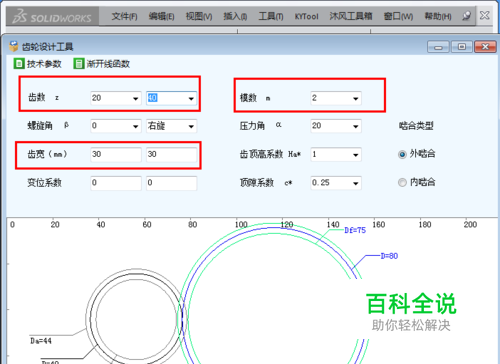
Task: Click second 齿宽 input field
Action: (171, 155)
